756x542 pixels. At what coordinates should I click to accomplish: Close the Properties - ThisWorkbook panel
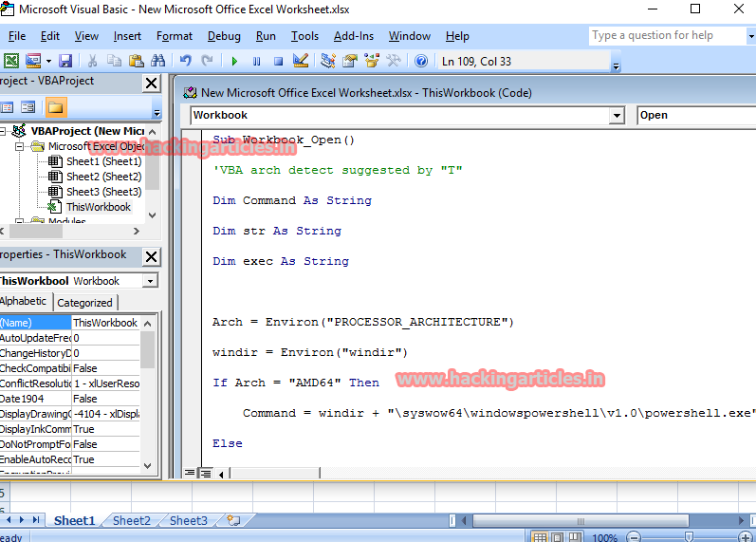(x=152, y=257)
